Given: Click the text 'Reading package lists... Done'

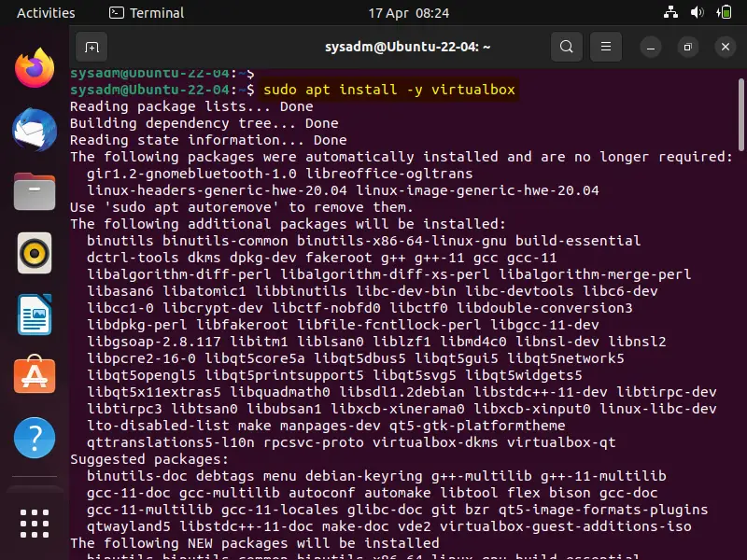Looking at the screenshot, I should pos(191,106).
